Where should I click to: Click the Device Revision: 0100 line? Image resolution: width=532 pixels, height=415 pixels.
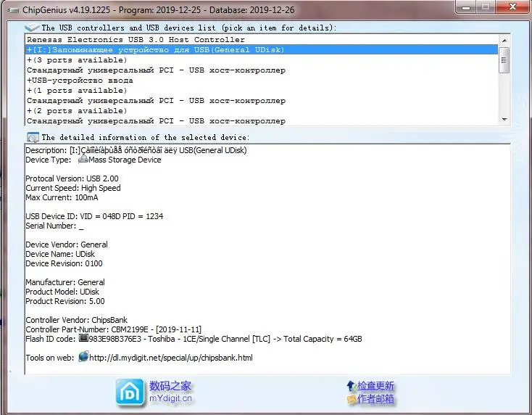tap(64, 263)
